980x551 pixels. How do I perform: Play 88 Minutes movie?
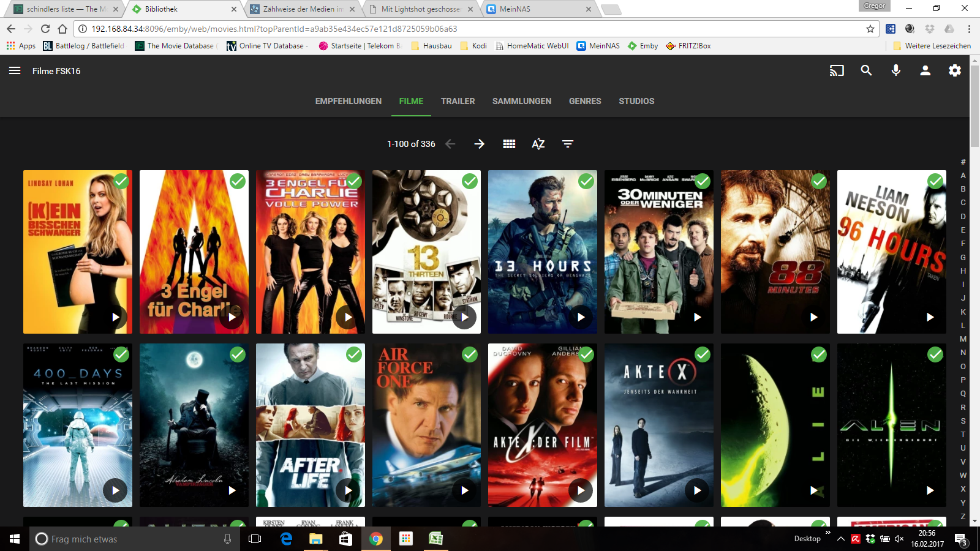point(813,317)
